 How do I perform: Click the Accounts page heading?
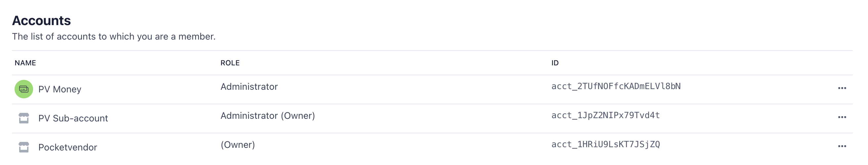tap(41, 20)
